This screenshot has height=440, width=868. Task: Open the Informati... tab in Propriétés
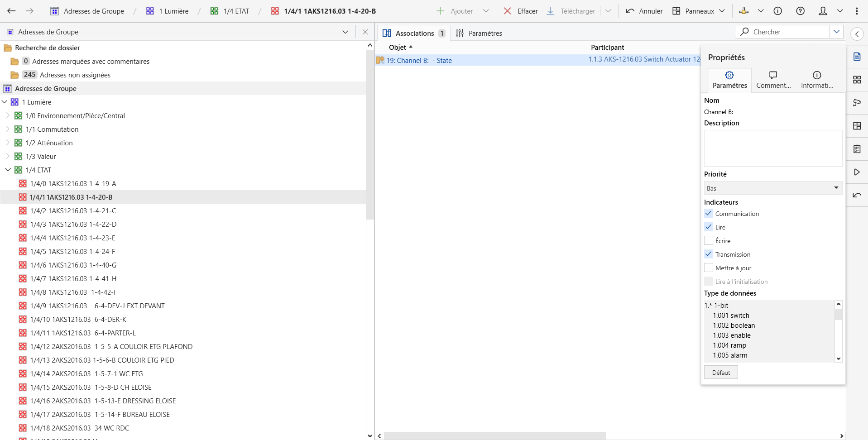pyautogui.click(x=817, y=80)
